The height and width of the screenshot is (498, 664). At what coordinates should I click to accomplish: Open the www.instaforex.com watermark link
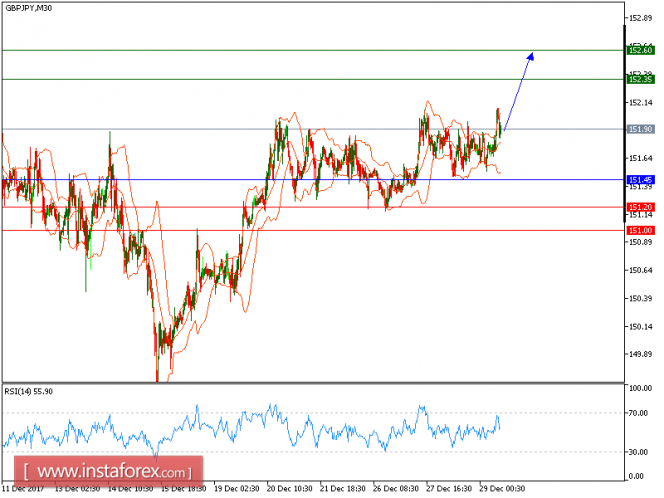coord(112,470)
